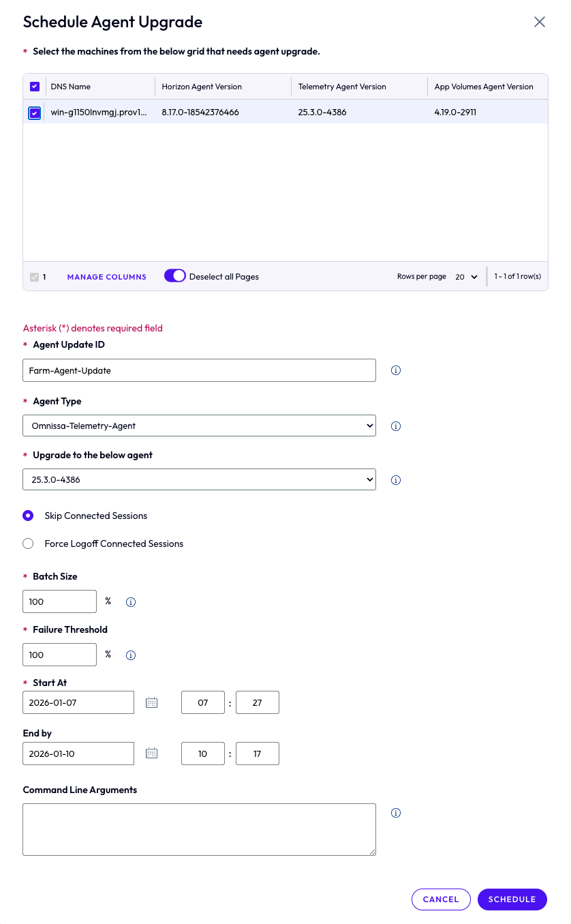The height and width of the screenshot is (924, 571).
Task: Click the Batch Size percentage field
Action: click(60, 601)
